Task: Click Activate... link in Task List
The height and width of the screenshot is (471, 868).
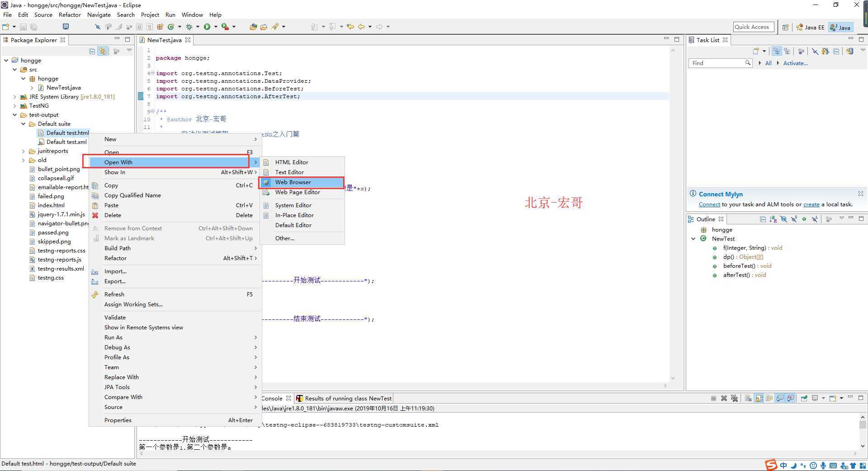Action: [x=795, y=63]
